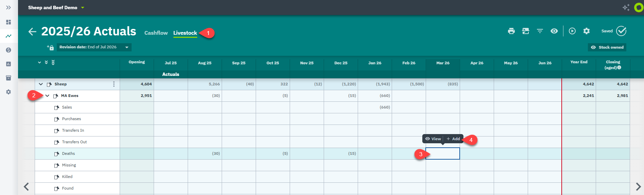
Task: Click the lock-plus icon near Revision date
Action: (50, 47)
